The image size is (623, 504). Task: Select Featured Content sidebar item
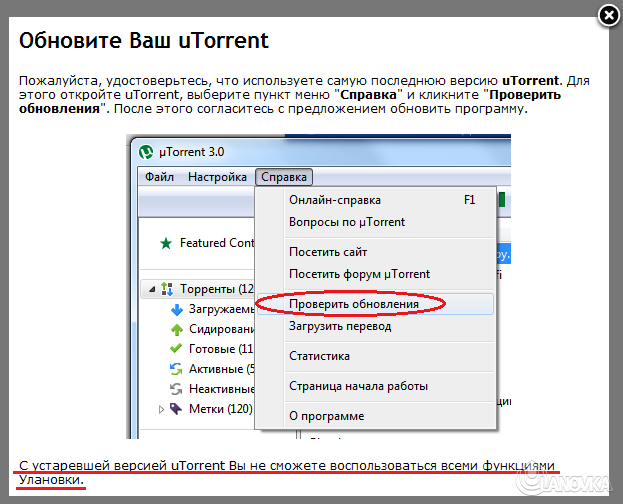pyautogui.click(x=217, y=243)
